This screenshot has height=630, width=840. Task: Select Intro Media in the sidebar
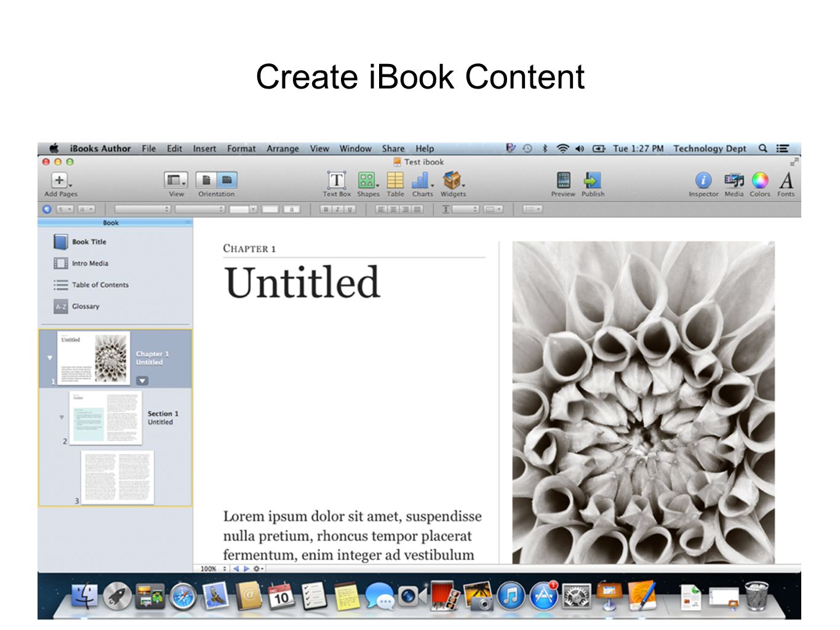[x=81, y=263]
